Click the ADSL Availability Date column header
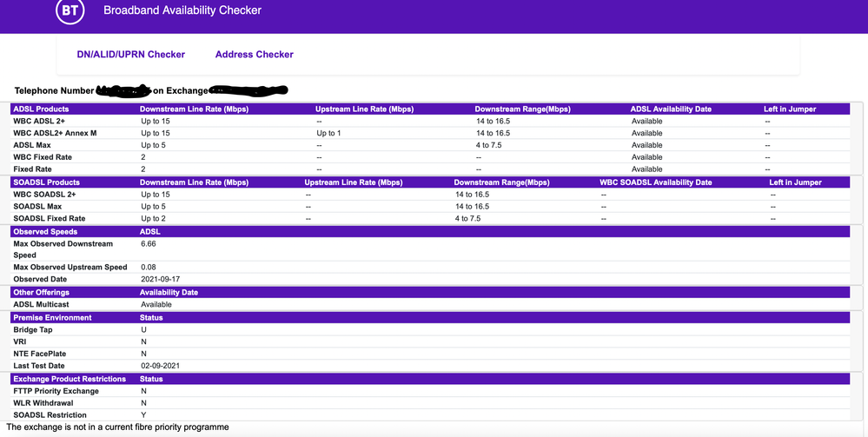Image resolution: width=868 pixels, height=437 pixels. [671, 109]
